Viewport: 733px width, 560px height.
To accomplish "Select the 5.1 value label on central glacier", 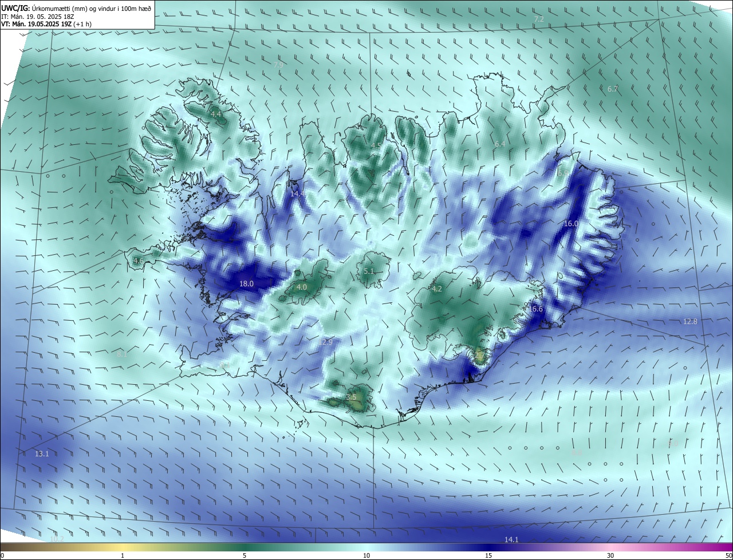I will pos(368,271).
